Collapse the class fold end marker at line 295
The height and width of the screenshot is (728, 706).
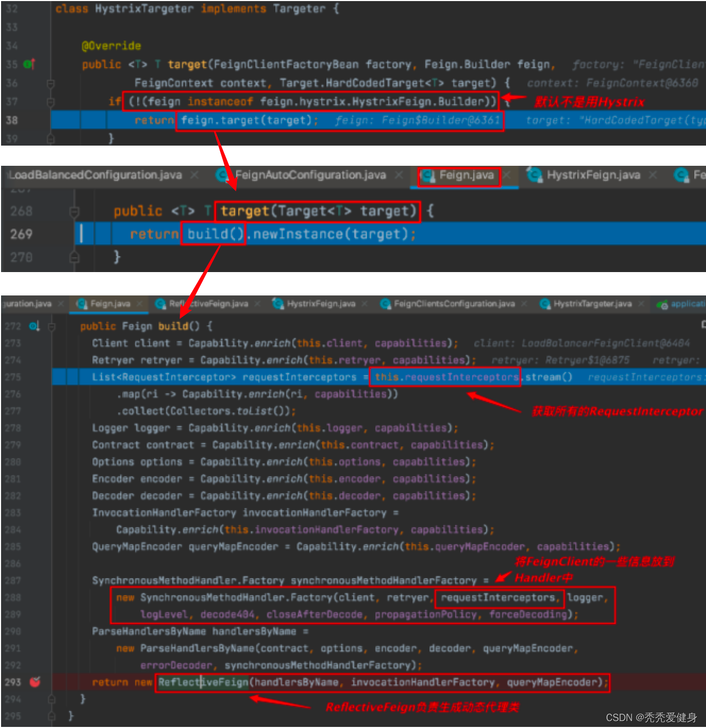point(52,716)
